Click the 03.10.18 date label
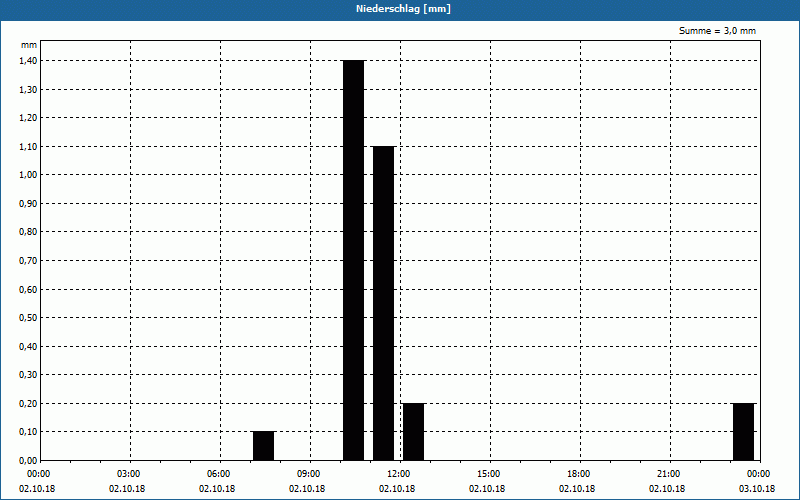Viewport: 800px width, 500px height. tap(757, 489)
